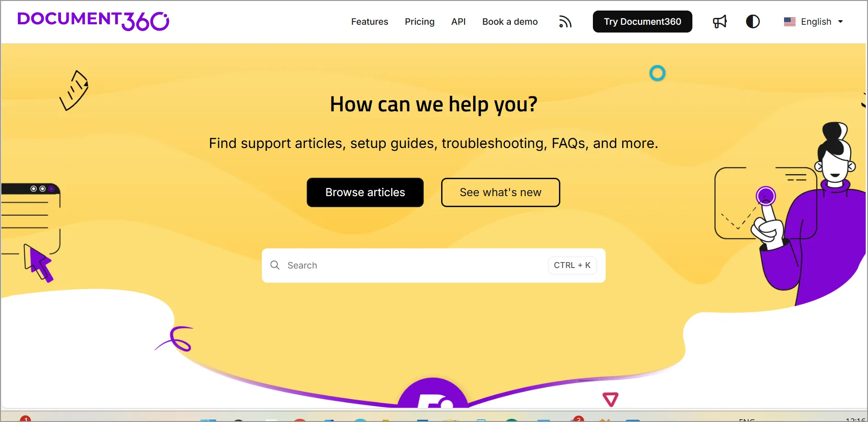Click inside the Search input field
The image size is (868, 422).
click(390, 265)
